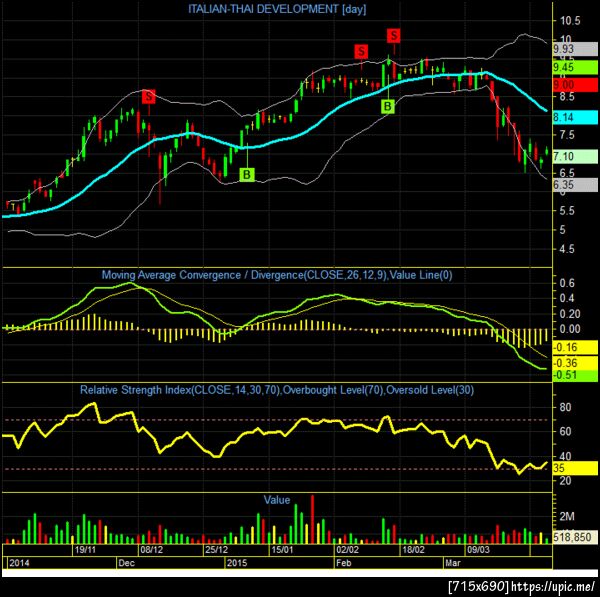Click the red 9.00 price label
The height and width of the screenshot is (597, 600).
(575, 85)
